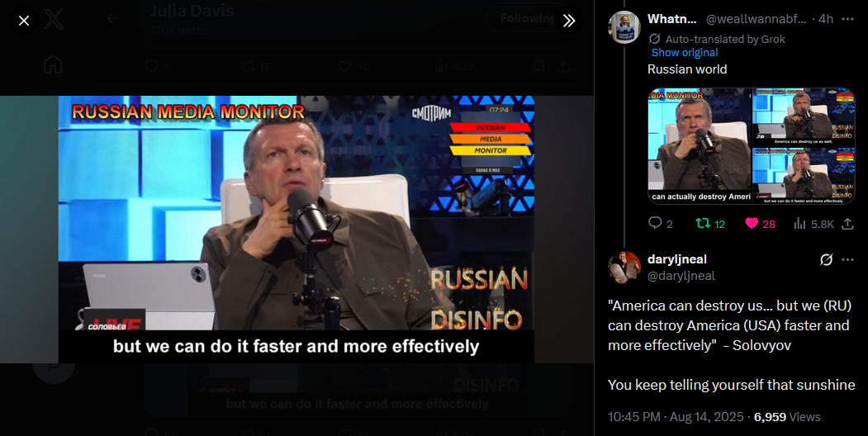Click the main Solovyov enlarged image
The image size is (868, 436).
pos(296,230)
